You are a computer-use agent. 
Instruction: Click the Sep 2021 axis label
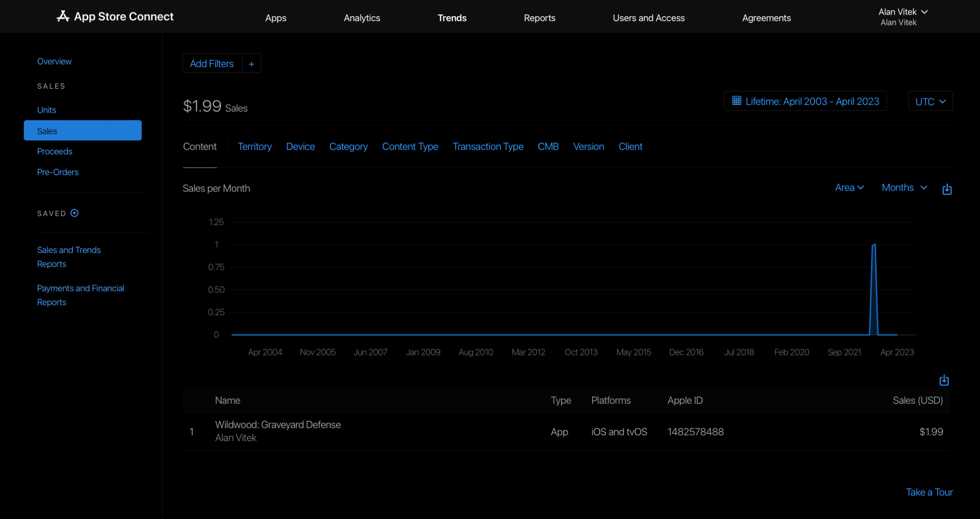point(844,352)
